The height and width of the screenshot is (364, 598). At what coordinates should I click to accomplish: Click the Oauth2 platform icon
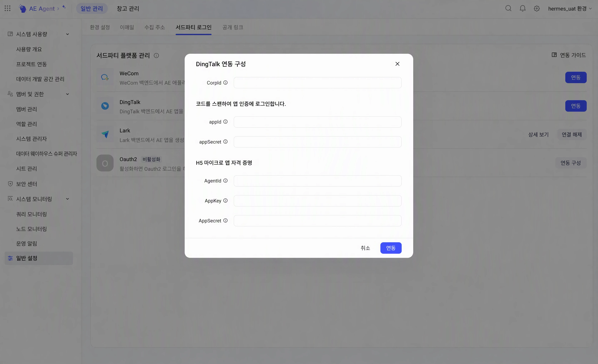click(105, 163)
